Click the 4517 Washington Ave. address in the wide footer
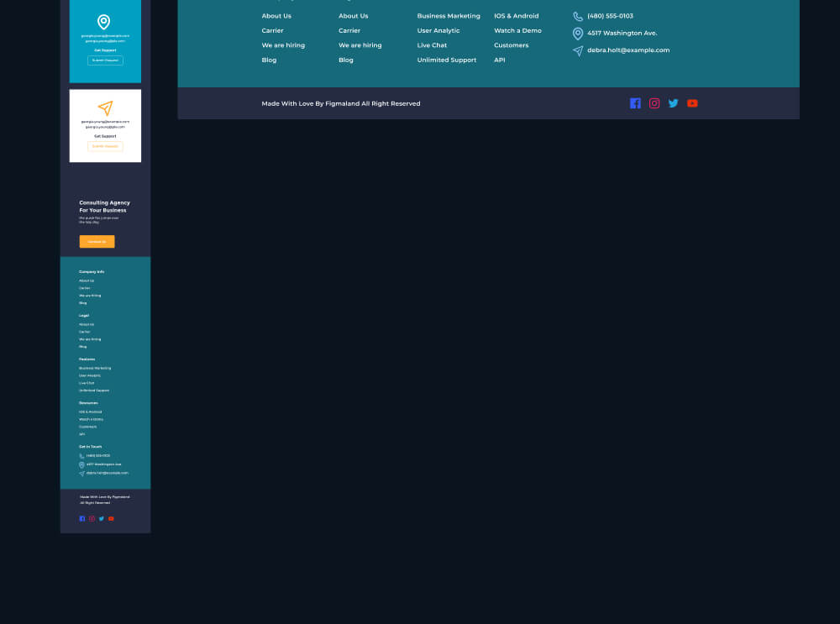The height and width of the screenshot is (624, 840). tap(622, 34)
